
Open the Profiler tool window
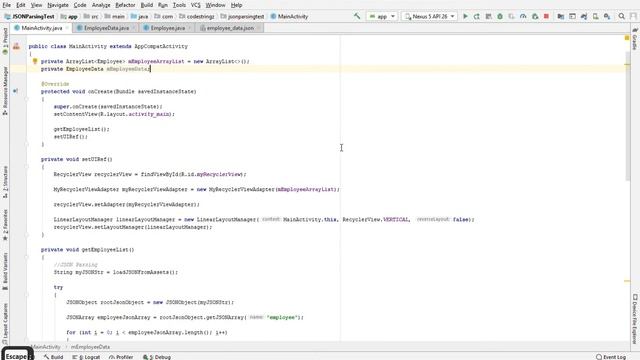coord(121,357)
